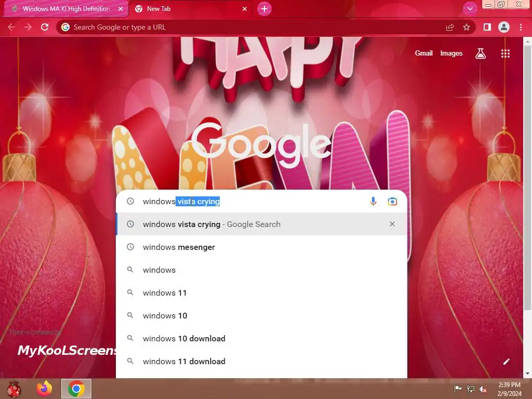Close the 'Windows MA KI High Definition' tab
Image resolution: width=532 pixels, height=399 pixels.
121,9
